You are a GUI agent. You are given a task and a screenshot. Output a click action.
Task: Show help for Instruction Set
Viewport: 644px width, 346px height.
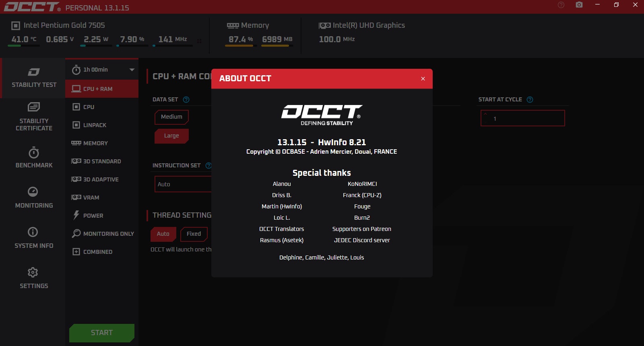click(x=208, y=165)
